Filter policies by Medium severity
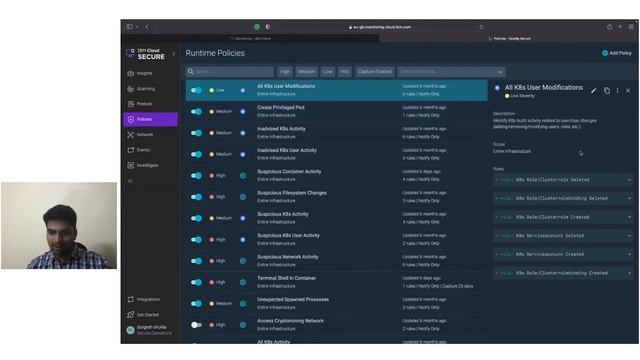This screenshot has height=360, width=640. (307, 71)
